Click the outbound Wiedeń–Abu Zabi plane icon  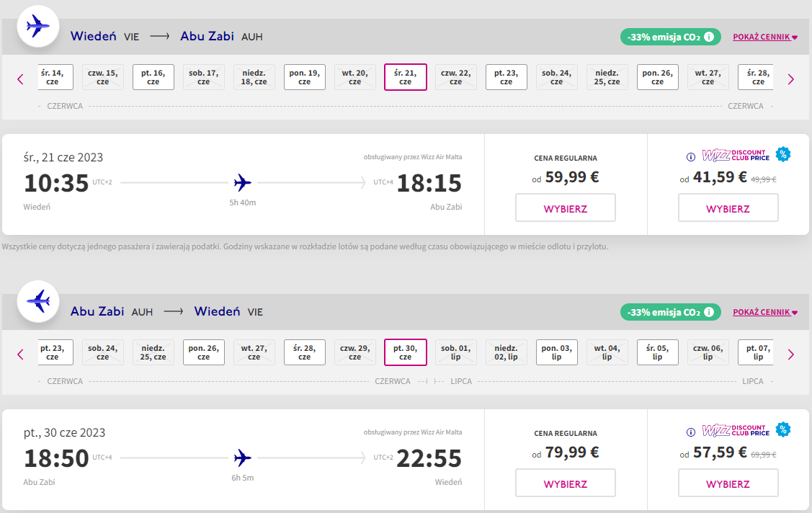[37, 26]
